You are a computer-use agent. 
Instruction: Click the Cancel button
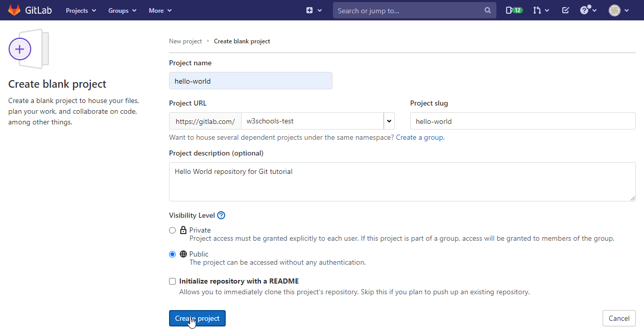pos(619,318)
